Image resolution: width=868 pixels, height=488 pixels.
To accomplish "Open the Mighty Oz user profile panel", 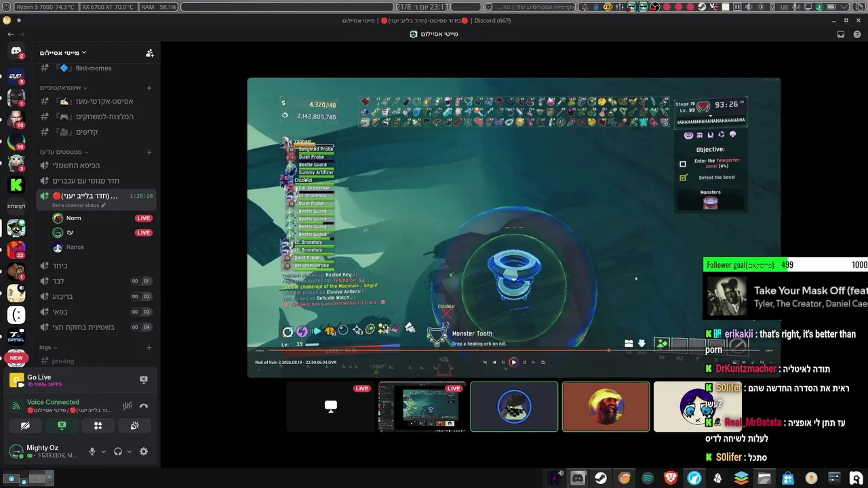I will point(44,451).
